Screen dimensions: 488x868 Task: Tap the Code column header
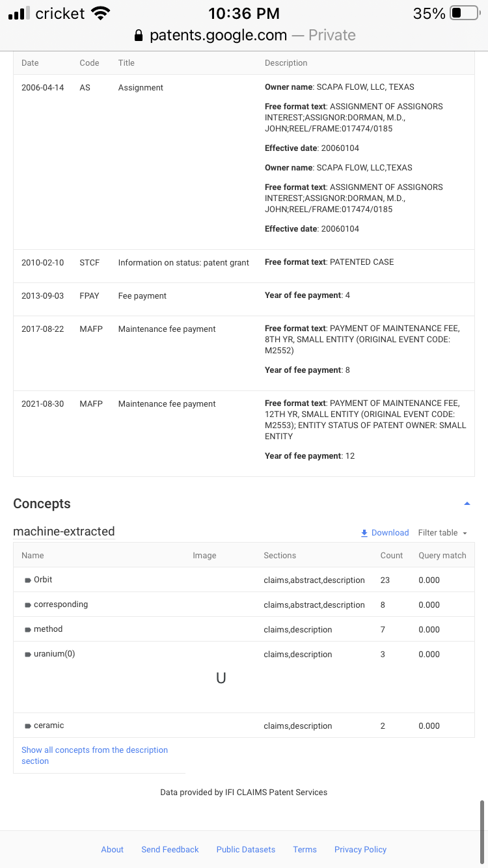[x=89, y=63]
